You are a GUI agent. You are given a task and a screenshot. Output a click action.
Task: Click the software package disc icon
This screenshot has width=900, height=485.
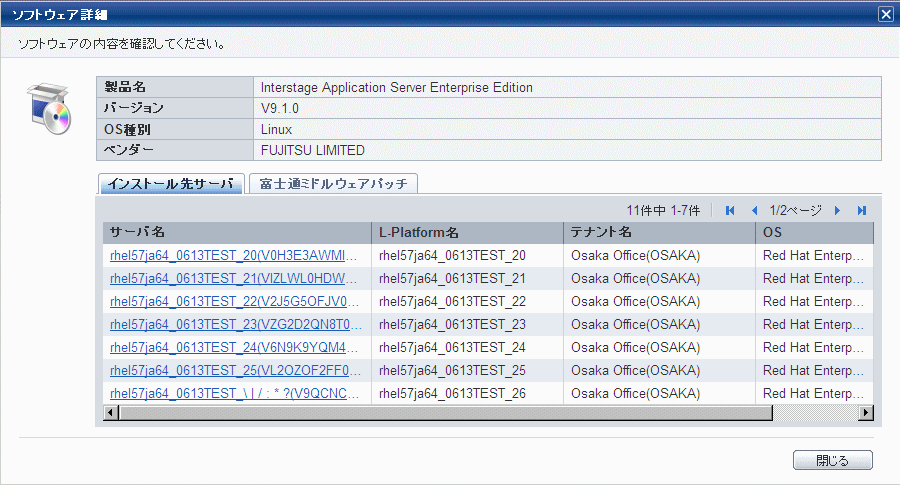point(49,108)
